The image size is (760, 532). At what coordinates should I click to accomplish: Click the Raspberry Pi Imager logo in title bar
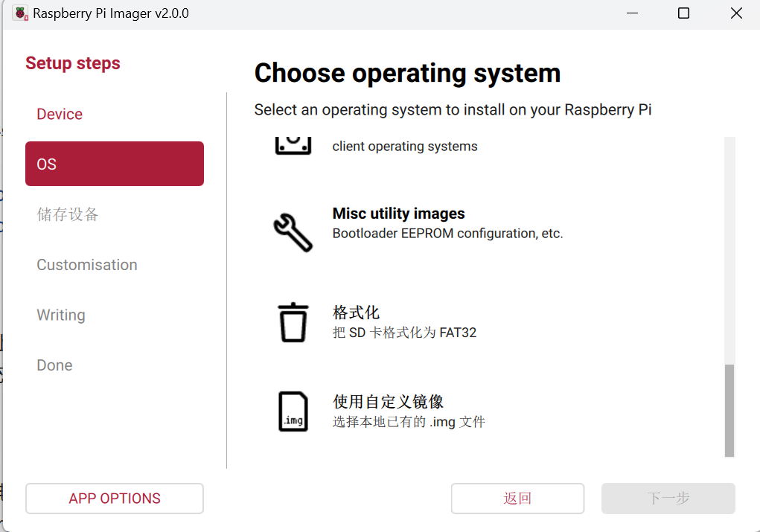coord(20,13)
